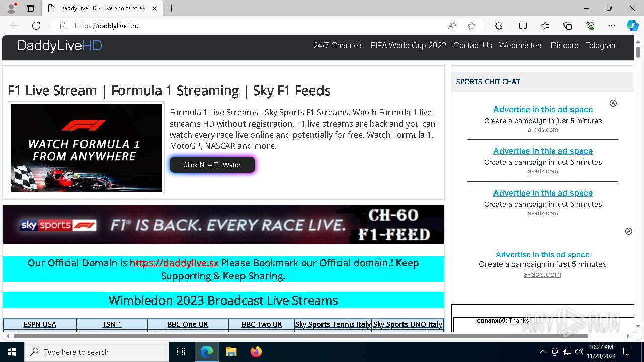Click the horizontal page scrollbar
This screenshot has height=362, width=644.
301,336
